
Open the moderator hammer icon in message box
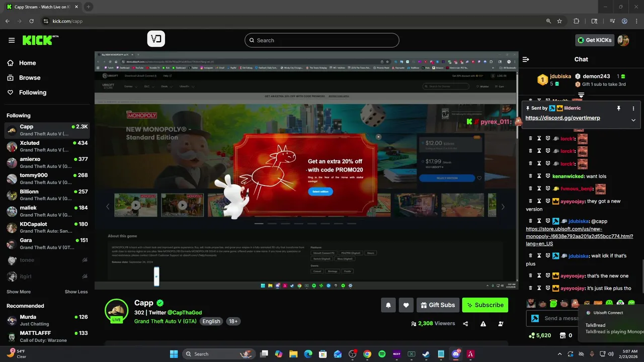pos(535,318)
